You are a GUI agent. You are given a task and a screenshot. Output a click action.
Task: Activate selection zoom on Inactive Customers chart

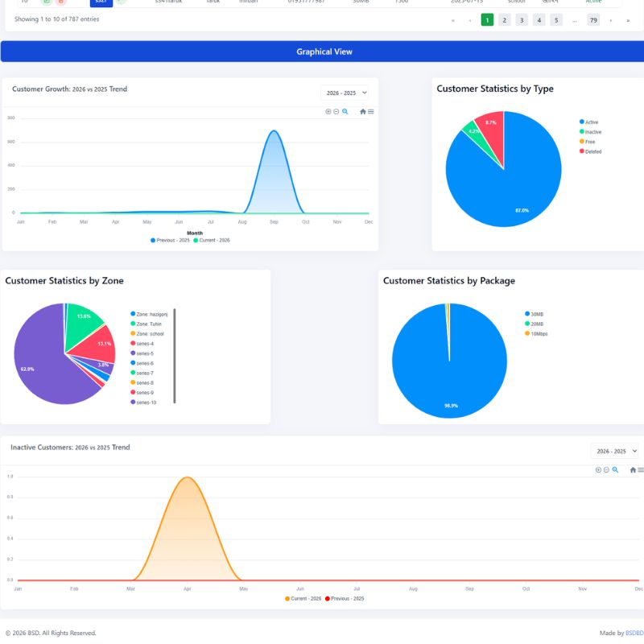615,470
